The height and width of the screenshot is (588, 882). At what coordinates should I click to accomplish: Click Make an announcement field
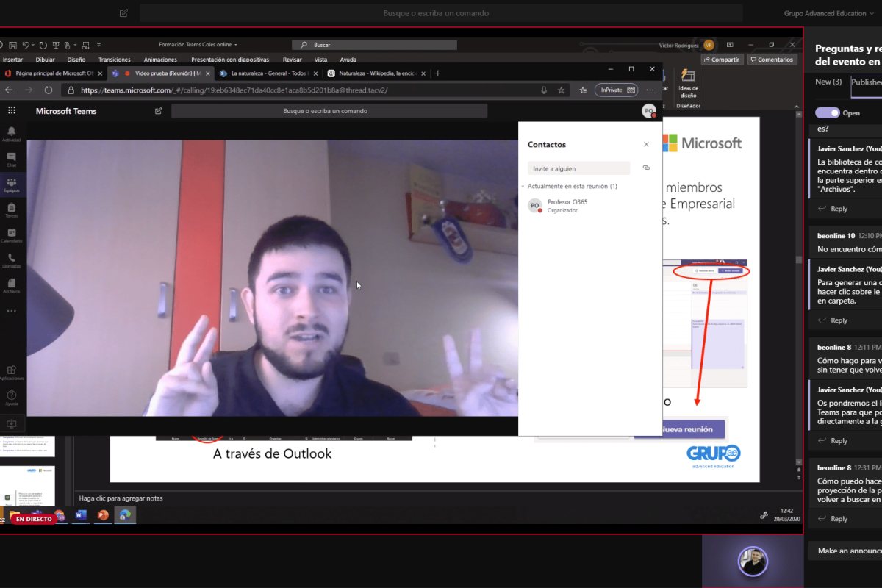point(845,551)
